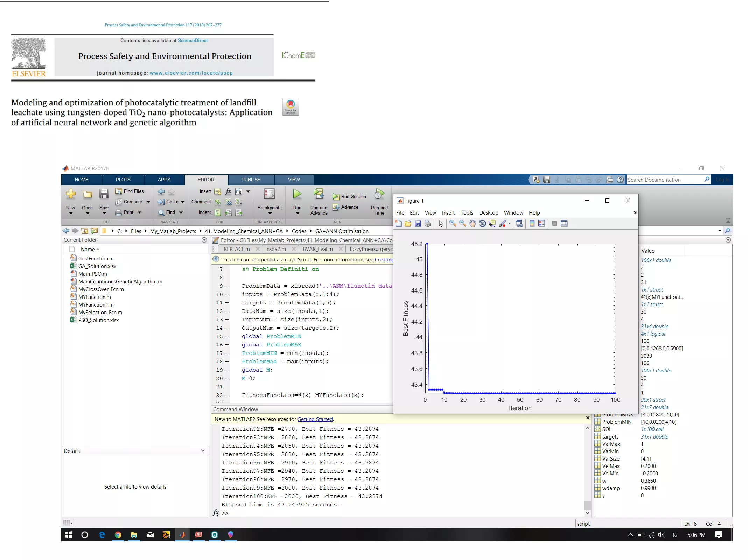Open the Getting Started link

(x=315, y=419)
